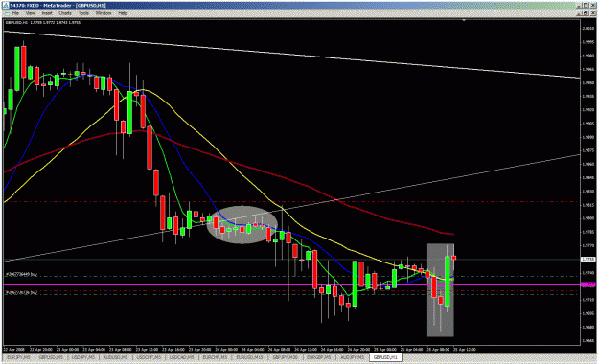Select the gray rectangle around recent candles

pyautogui.click(x=441, y=290)
